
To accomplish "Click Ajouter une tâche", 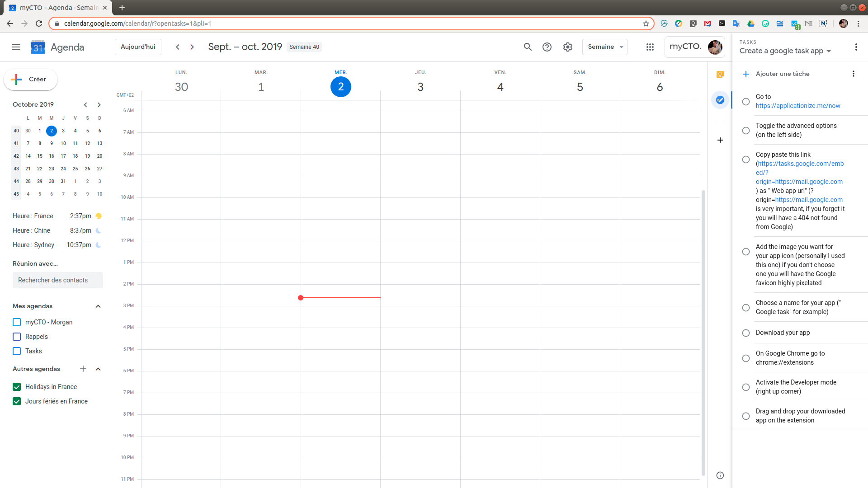I will [x=783, y=74].
